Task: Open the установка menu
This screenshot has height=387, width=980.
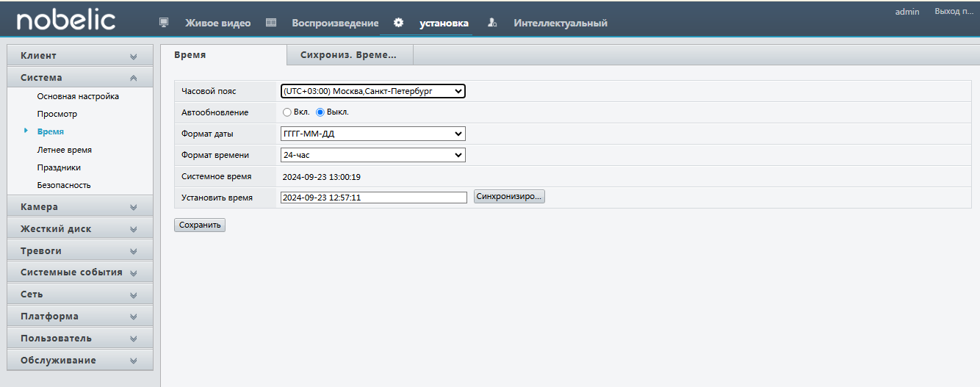Action: point(444,23)
